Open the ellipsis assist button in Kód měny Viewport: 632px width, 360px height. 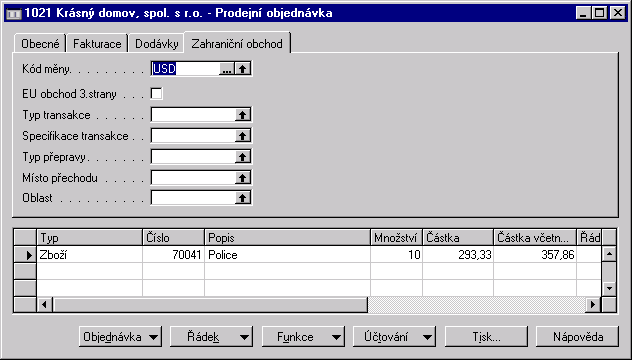point(227,69)
